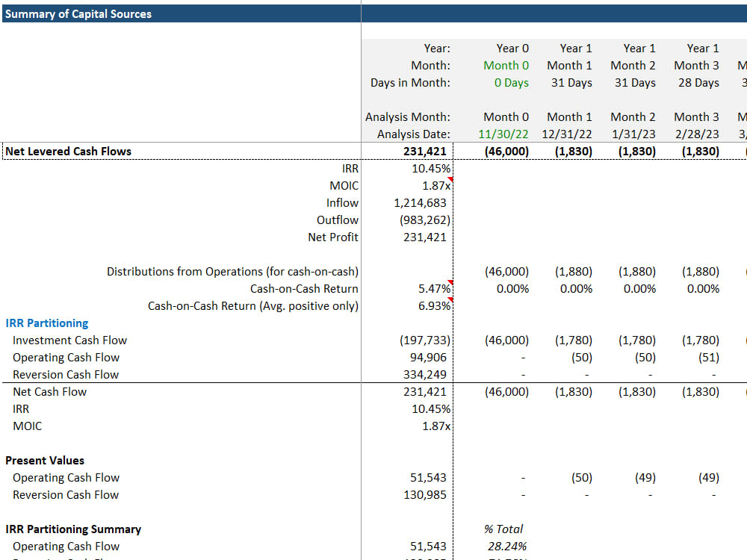
Task: Click the Net Levered Cash Flows label
Action: 68,152
